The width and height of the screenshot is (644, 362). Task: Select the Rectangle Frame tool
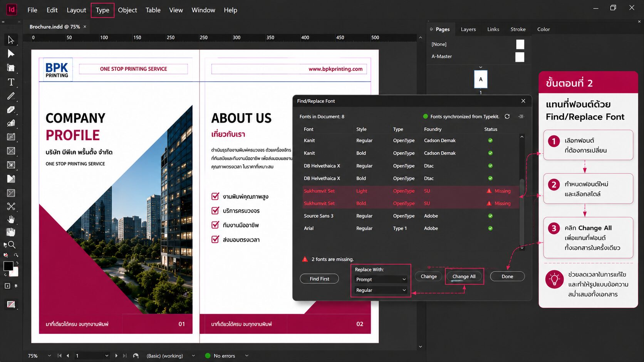coord(11,151)
